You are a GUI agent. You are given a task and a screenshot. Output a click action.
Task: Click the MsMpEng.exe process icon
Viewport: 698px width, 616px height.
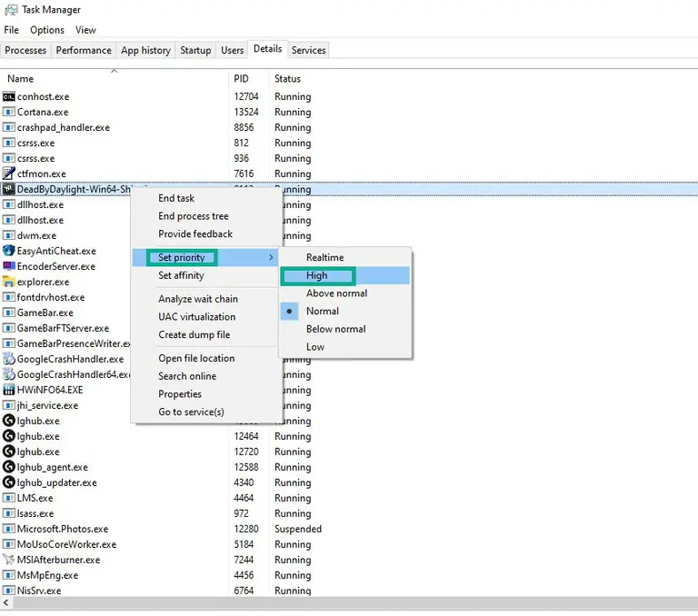click(8, 575)
